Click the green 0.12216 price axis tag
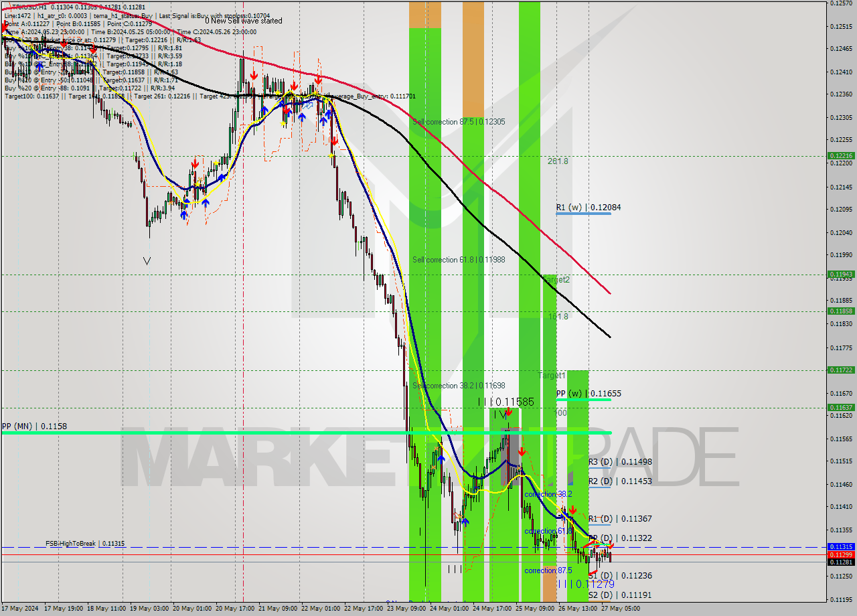 point(841,155)
